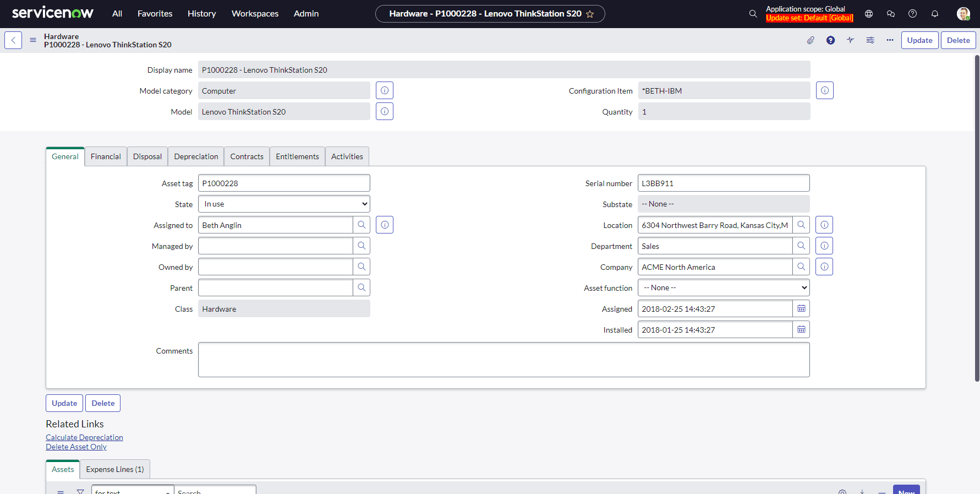Open the Asset function dropdown
Image resolution: width=980 pixels, height=494 pixels.
pyautogui.click(x=724, y=287)
